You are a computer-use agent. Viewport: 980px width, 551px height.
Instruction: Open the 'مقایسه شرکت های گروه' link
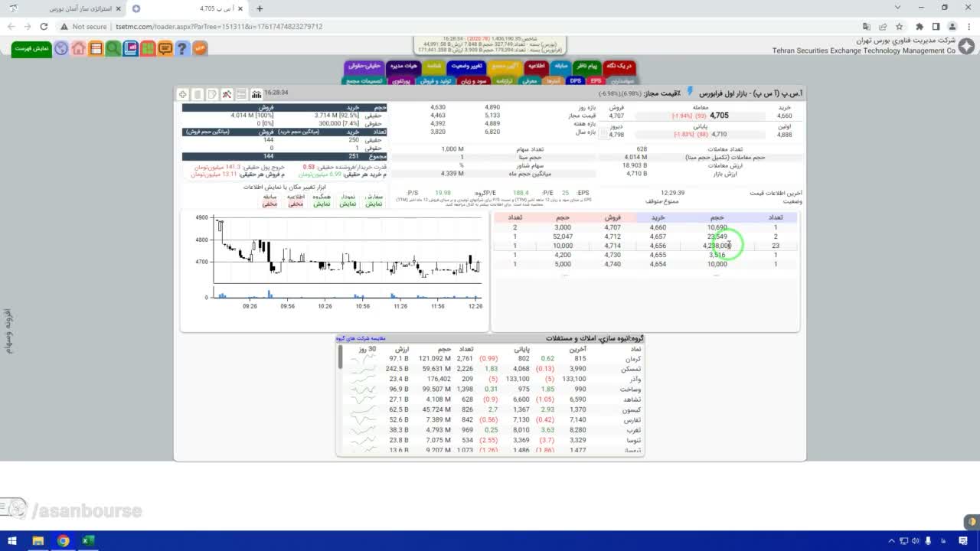(x=361, y=338)
